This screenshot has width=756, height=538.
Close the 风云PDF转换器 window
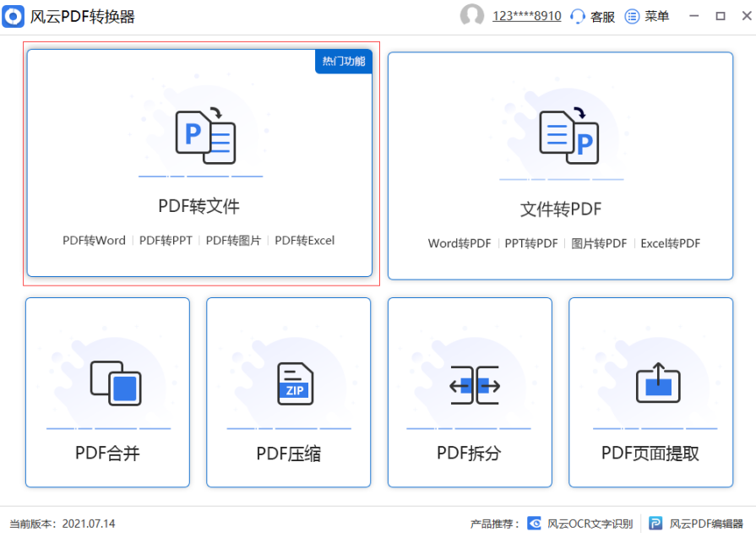[x=747, y=16]
